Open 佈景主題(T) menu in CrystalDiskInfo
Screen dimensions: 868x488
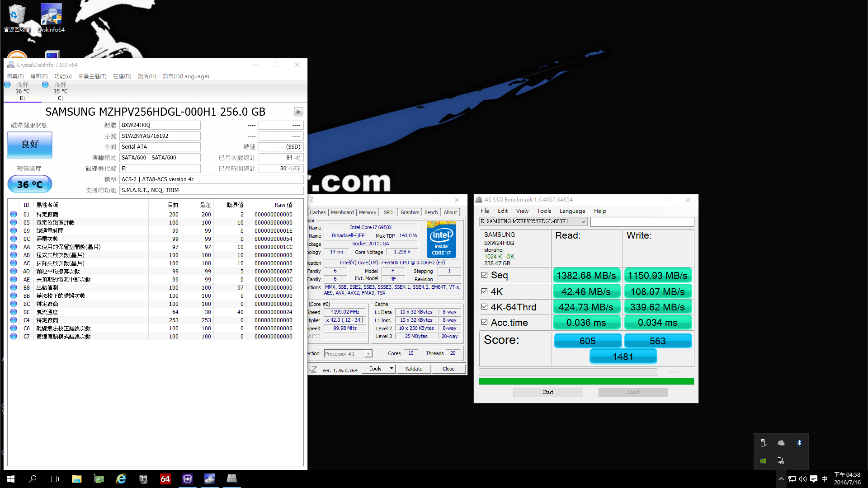coord(92,76)
